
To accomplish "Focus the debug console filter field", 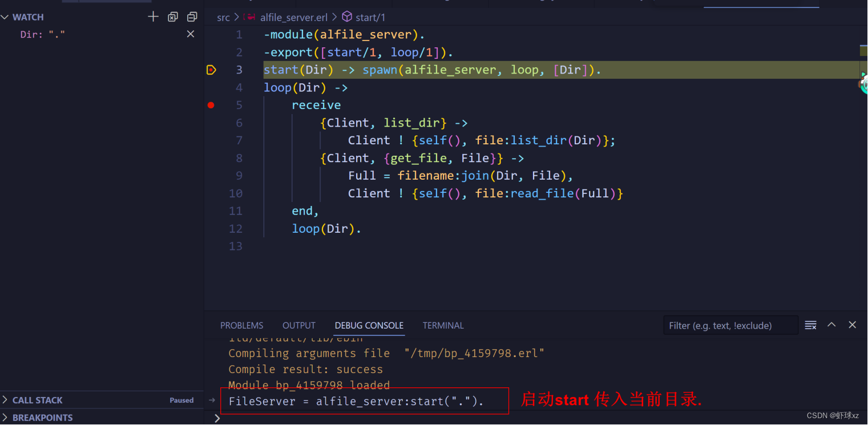I will [730, 325].
